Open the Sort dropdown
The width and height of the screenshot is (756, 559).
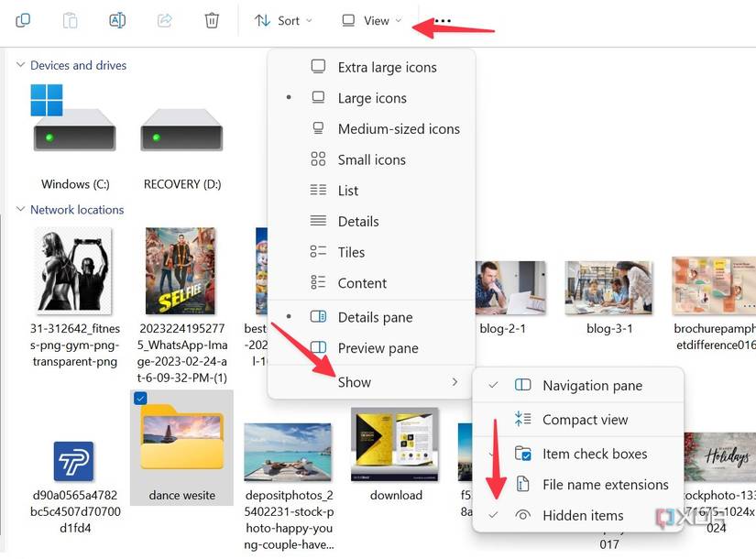point(284,19)
